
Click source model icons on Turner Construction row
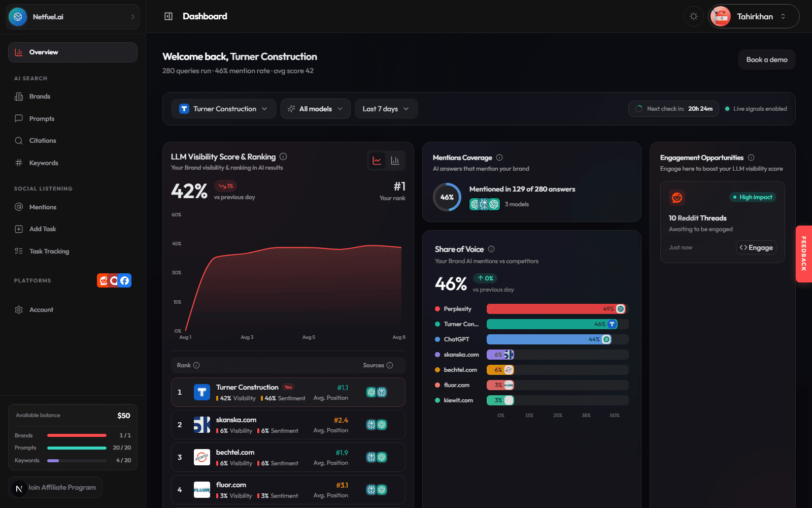pyautogui.click(x=377, y=392)
